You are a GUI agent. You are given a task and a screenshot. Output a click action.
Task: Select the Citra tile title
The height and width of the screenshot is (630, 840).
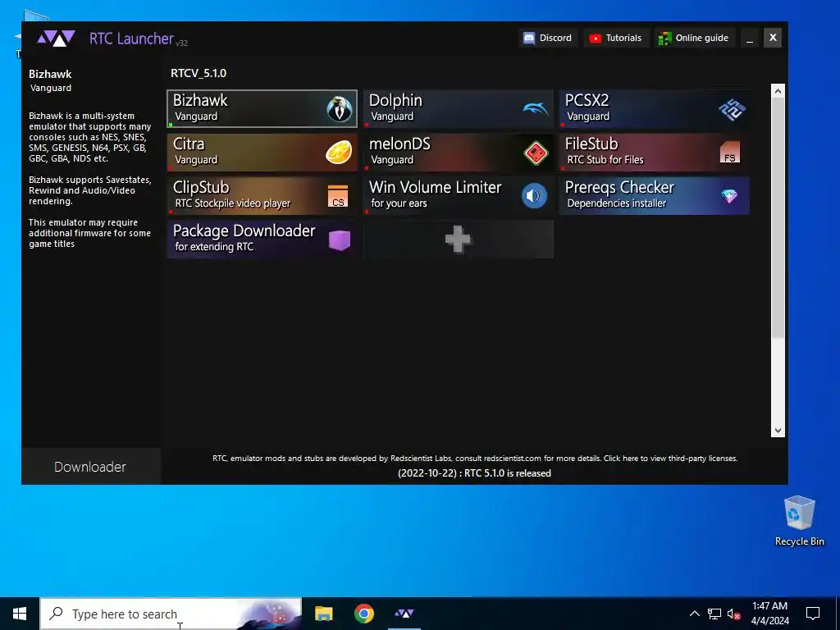coord(189,144)
